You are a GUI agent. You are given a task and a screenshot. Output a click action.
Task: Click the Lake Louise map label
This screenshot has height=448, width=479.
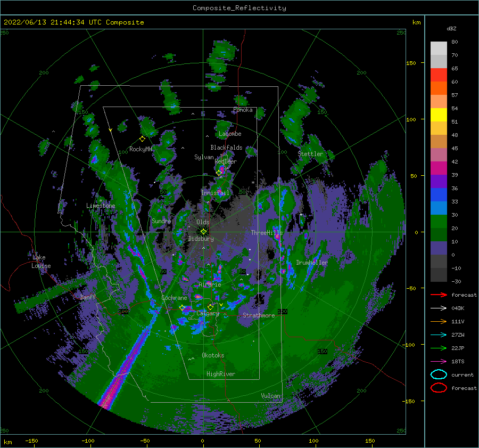41,262
